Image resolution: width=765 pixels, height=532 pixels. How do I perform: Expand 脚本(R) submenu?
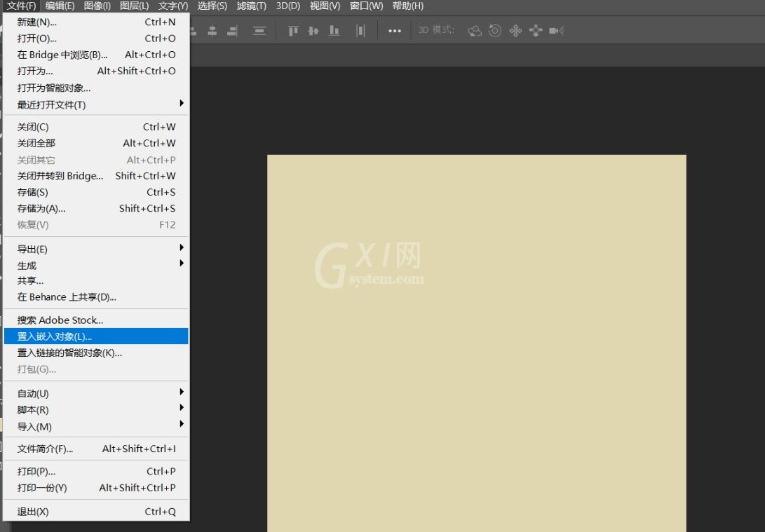pyautogui.click(x=96, y=409)
